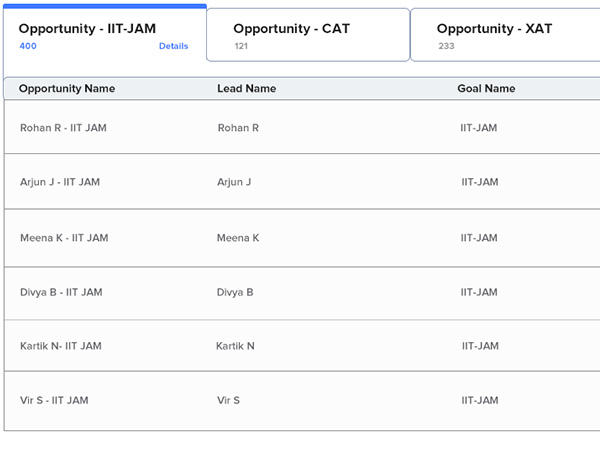Open opportunity Rohan R - IIT JAM
Screen dimensions: 600x450
(63, 128)
